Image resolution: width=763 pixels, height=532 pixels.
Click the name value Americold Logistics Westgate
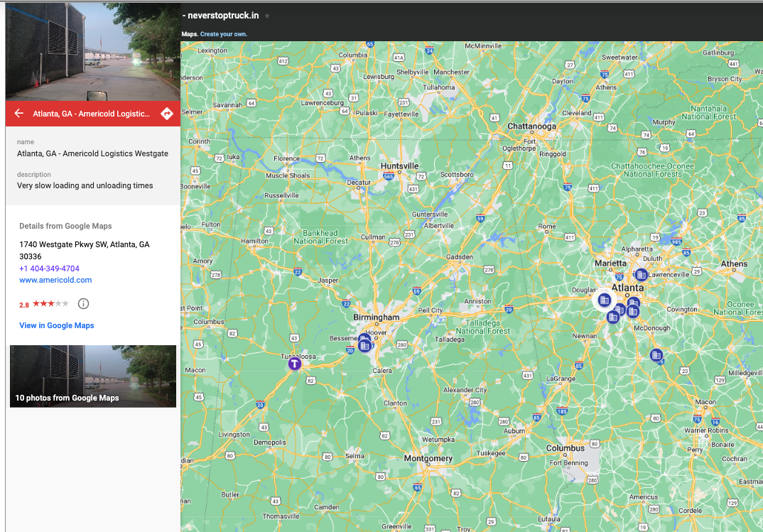point(92,153)
